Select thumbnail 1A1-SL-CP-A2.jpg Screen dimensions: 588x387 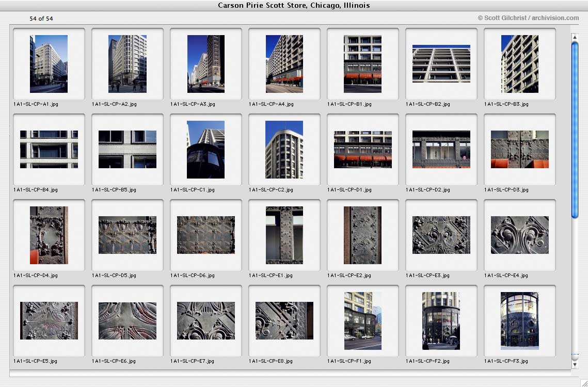pos(128,64)
